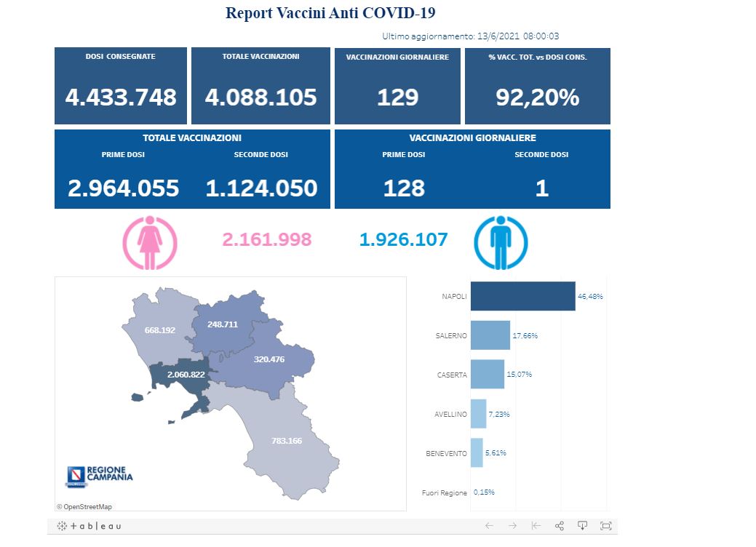Screen dimensions: 756x547
Task: Click the blue male figure icon
Action: tap(501, 242)
